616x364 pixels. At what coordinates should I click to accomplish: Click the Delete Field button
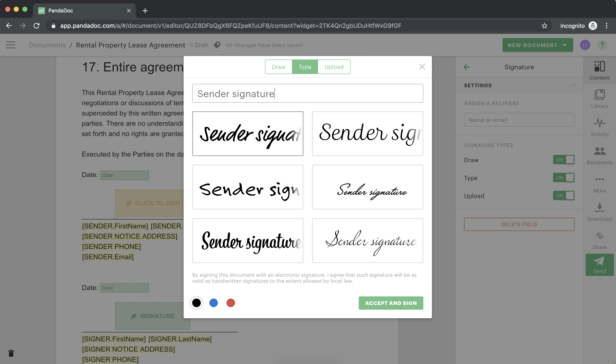coord(519,224)
